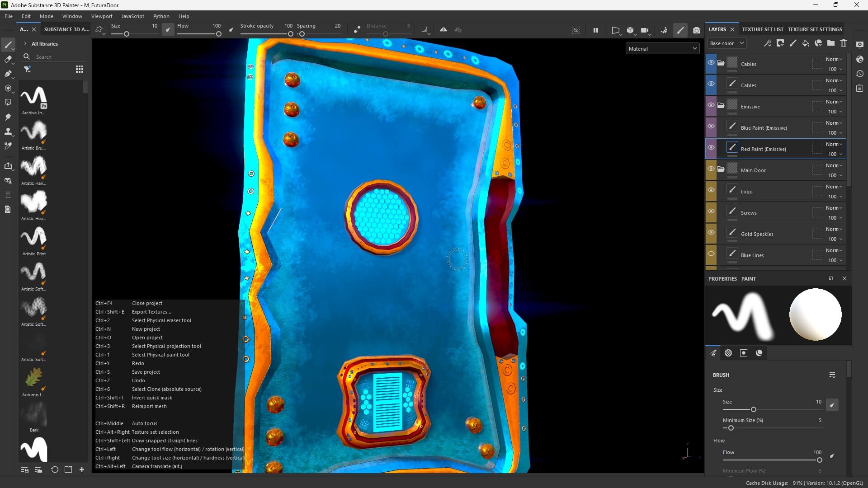The image size is (868, 488).
Task: Show the Blue Lines layer
Action: pyautogui.click(x=711, y=254)
